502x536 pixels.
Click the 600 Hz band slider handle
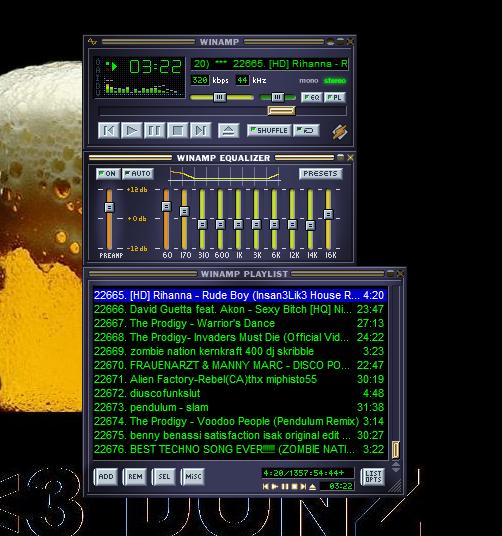click(x=220, y=224)
